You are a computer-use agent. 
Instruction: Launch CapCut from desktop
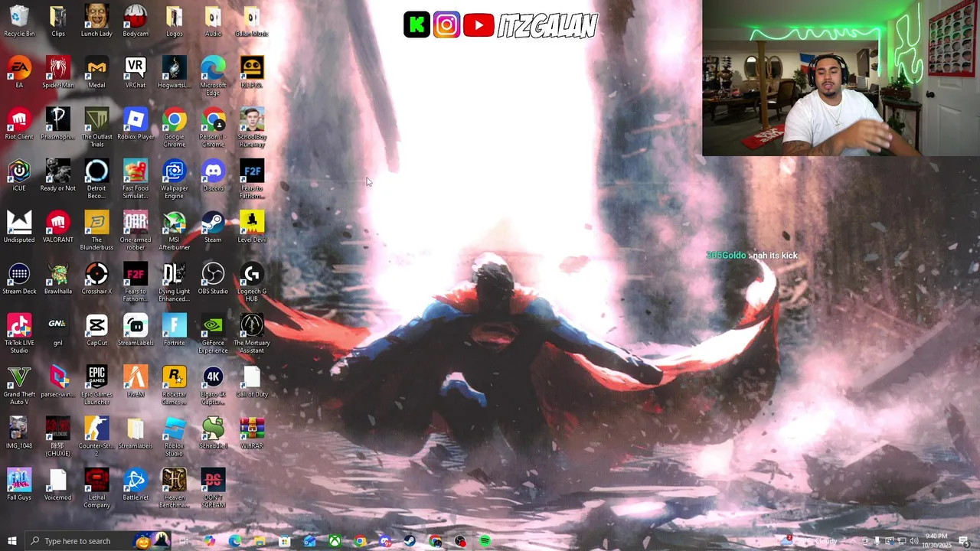96,330
